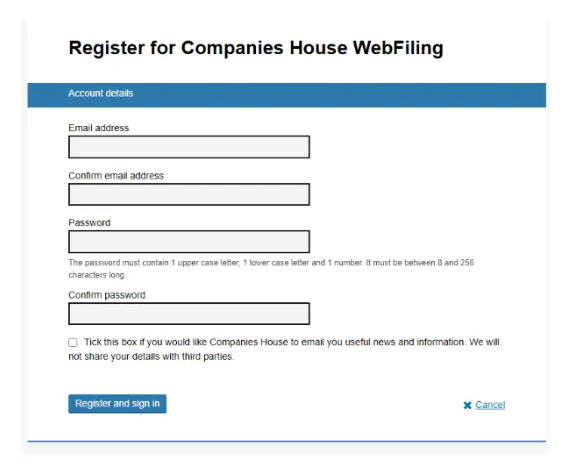Click the "Account details" title text
The image size is (584, 469).
[101, 93]
